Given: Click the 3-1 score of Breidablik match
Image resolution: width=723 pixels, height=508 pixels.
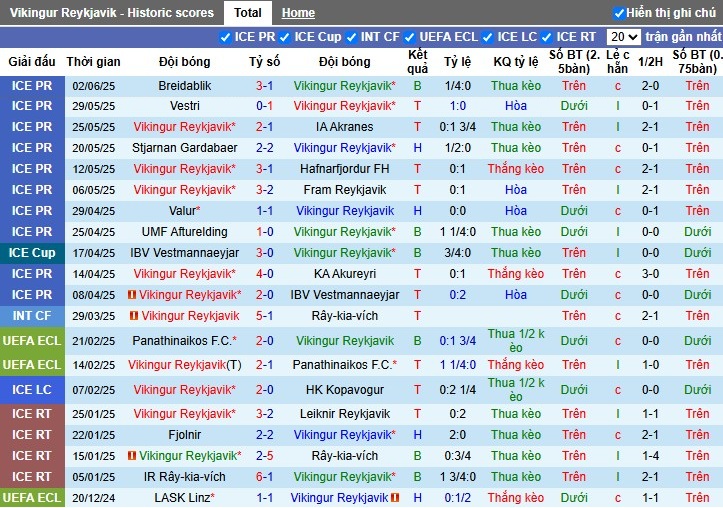Looking at the screenshot, I should click(265, 86).
